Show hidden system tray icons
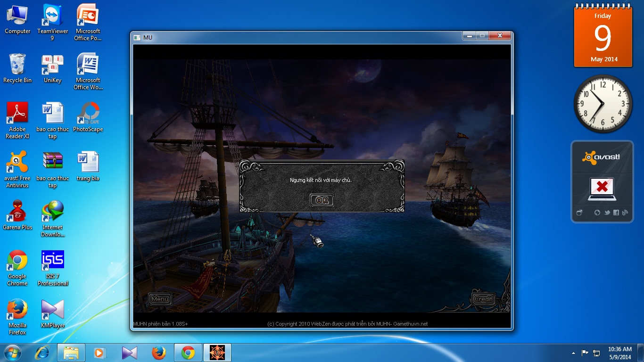Viewport: 644px width, 362px height. (573, 353)
